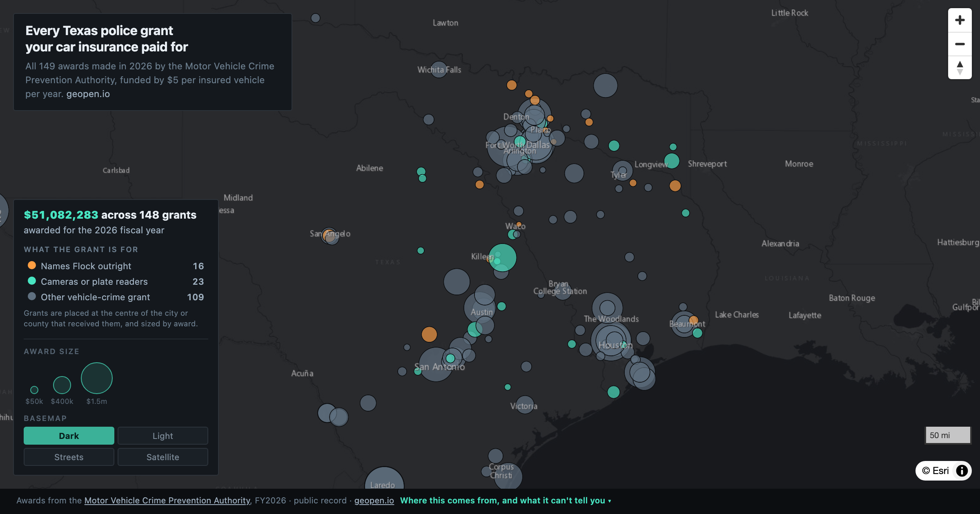Viewport: 980px width, 514px height.
Task: Switch basemap to Streets
Action: (69, 457)
